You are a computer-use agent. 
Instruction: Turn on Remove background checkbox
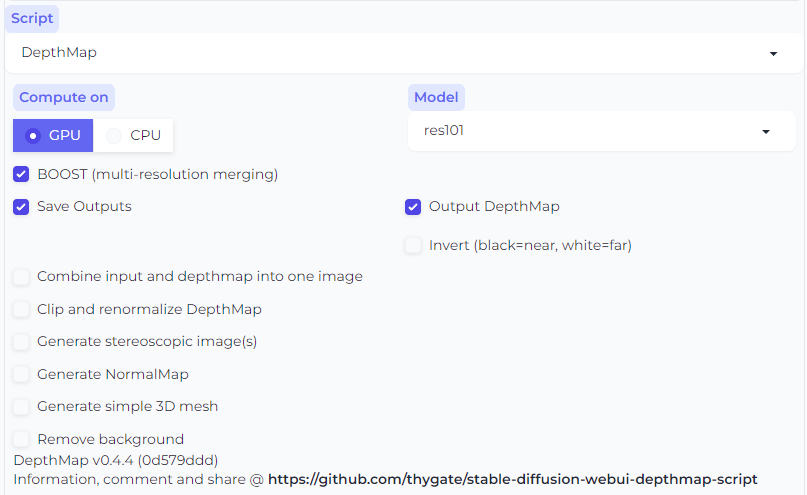21,439
